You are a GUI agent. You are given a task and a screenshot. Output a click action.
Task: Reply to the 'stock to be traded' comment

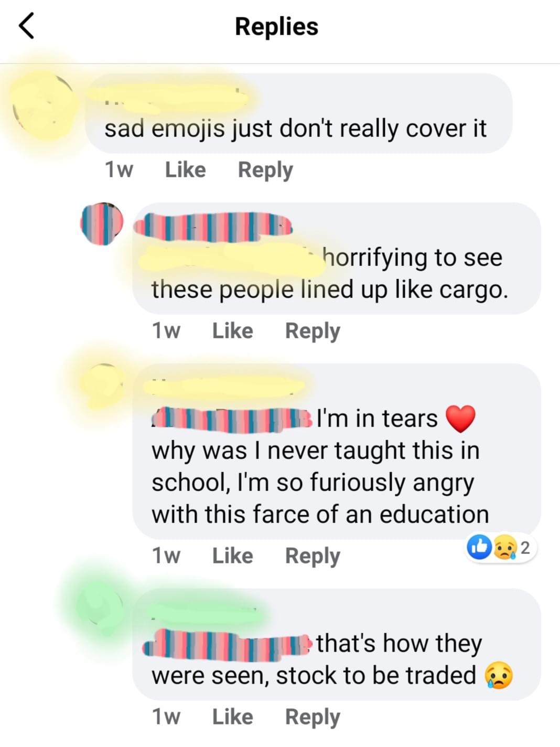pyautogui.click(x=313, y=717)
